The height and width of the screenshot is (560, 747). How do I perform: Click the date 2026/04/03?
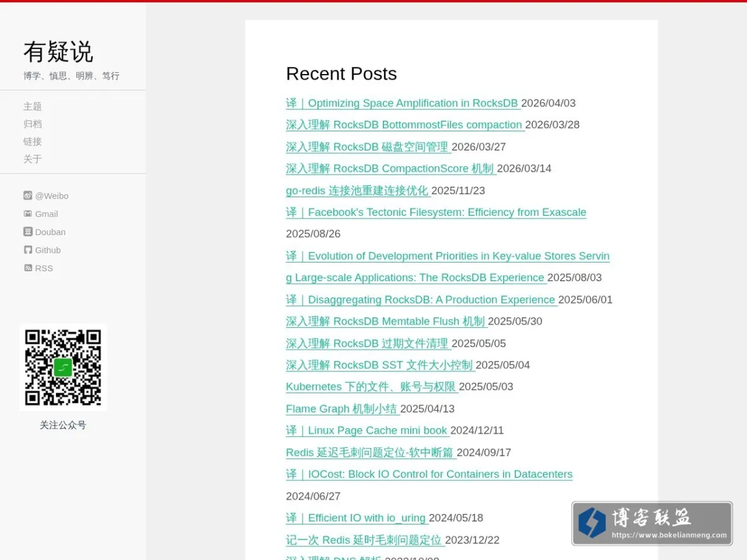pyautogui.click(x=548, y=103)
